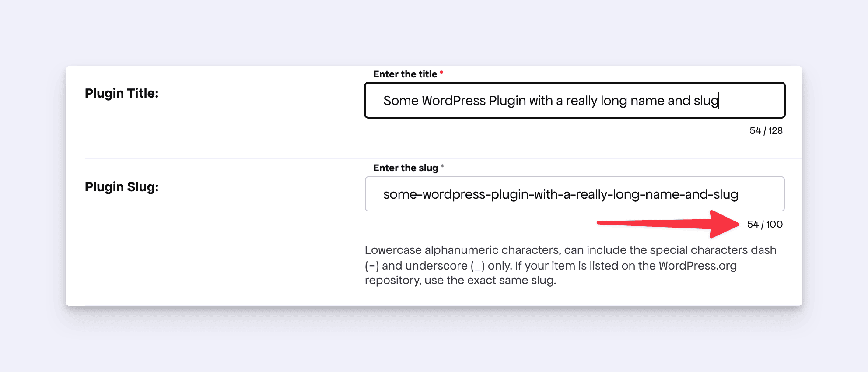Viewport: 868px width, 372px height.
Task: Click the red required asterisk beside title
Action: (441, 72)
